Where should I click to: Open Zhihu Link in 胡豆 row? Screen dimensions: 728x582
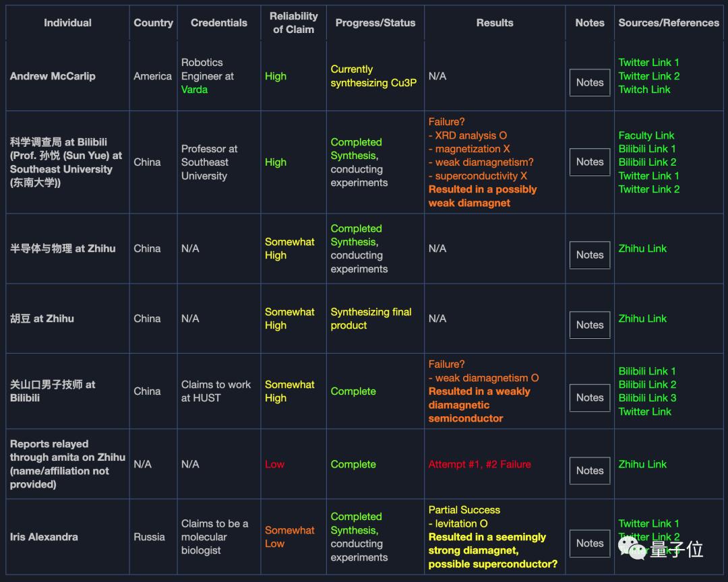point(642,319)
